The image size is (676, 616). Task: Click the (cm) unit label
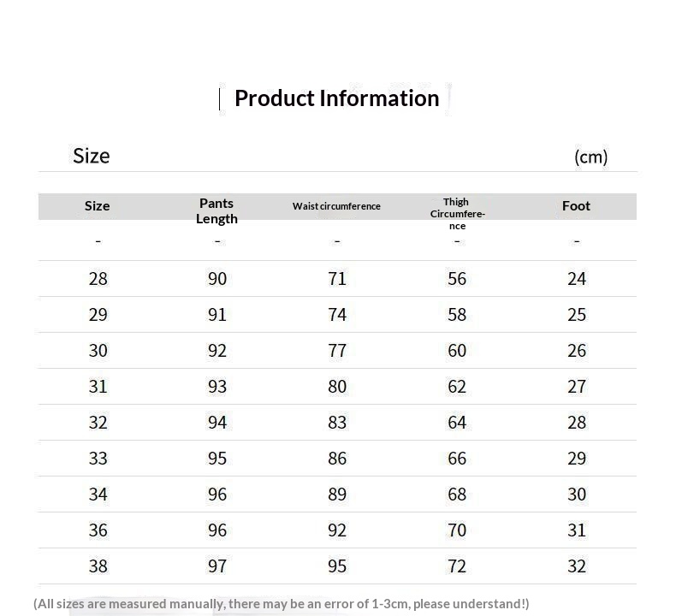pyautogui.click(x=590, y=157)
